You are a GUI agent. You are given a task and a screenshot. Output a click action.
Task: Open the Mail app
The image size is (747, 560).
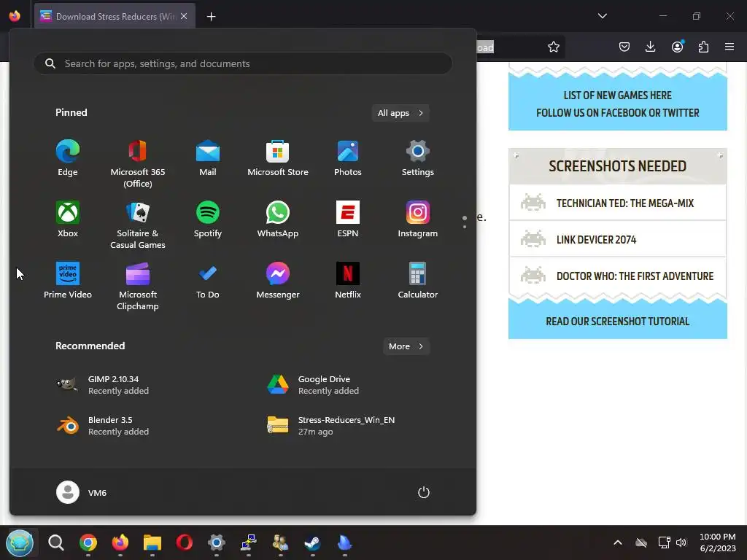(x=208, y=158)
